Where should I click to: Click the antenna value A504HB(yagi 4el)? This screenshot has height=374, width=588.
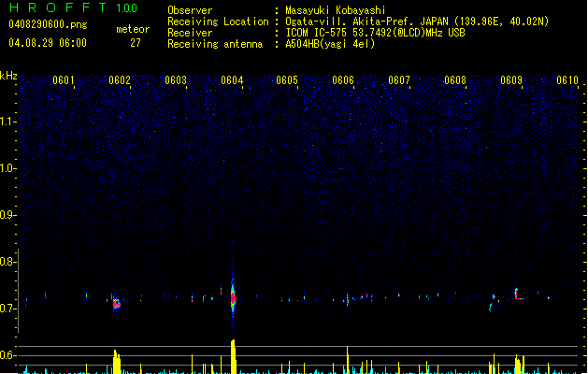pyautogui.click(x=330, y=44)
